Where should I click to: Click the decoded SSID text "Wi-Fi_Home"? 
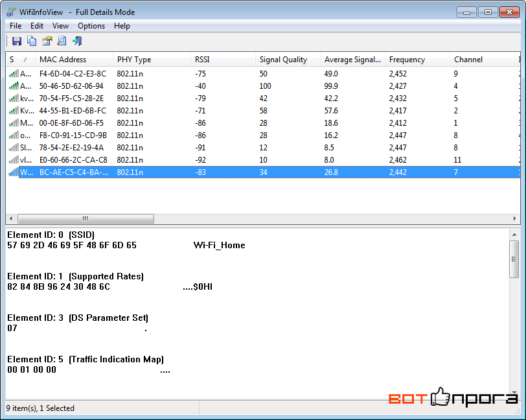point(220,245)
